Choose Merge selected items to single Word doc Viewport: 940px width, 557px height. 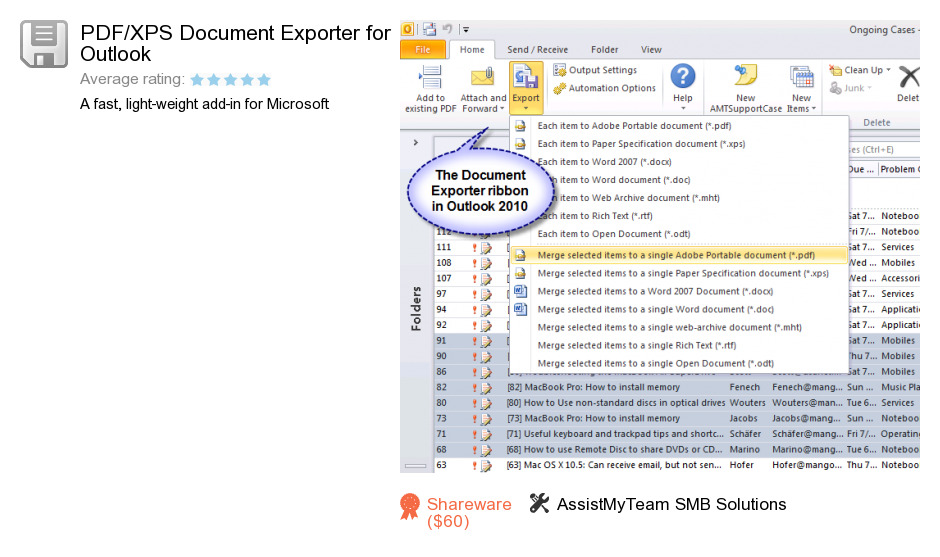point(679,309)
